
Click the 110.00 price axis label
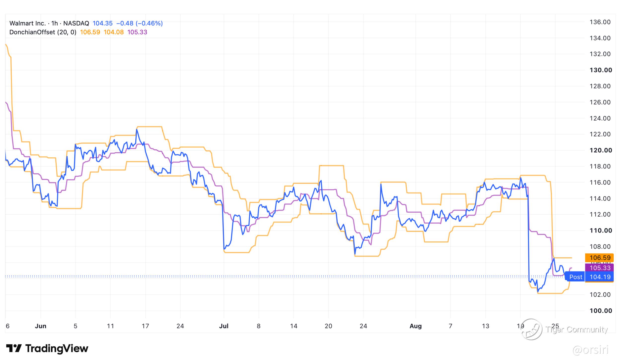601,231
